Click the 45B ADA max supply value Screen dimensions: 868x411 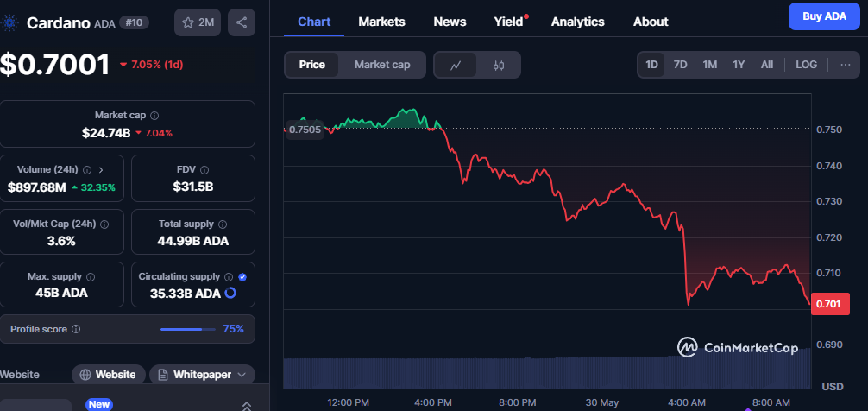pos(61,293)
